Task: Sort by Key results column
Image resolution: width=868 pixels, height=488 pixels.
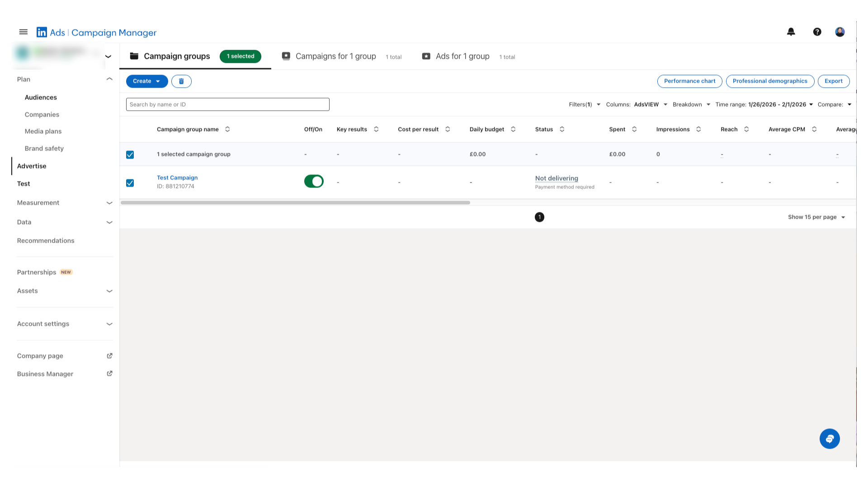Action: pyautogui.click(x=376, y=129)
